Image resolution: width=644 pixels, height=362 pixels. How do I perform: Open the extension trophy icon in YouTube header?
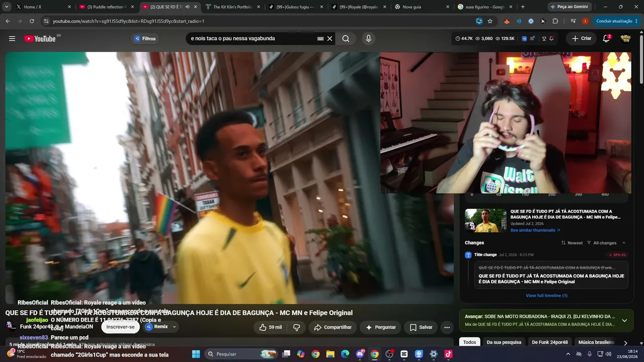[544, 39]
